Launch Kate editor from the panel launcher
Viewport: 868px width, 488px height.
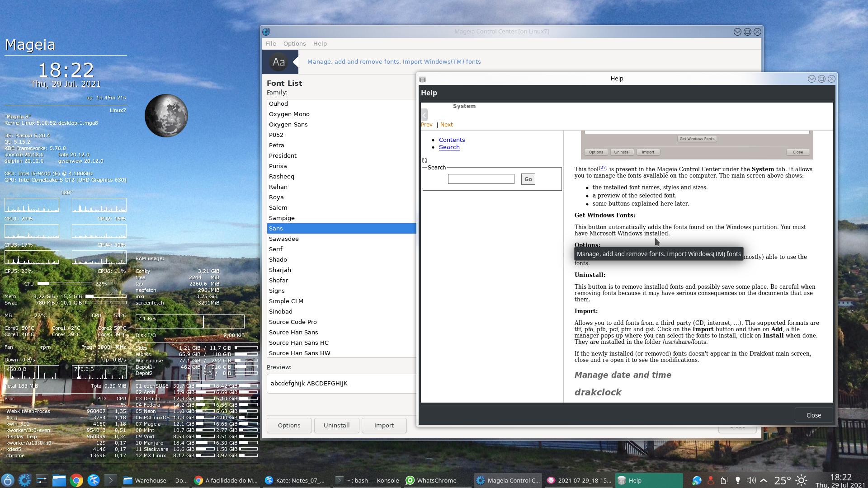[x=94, y=480]
